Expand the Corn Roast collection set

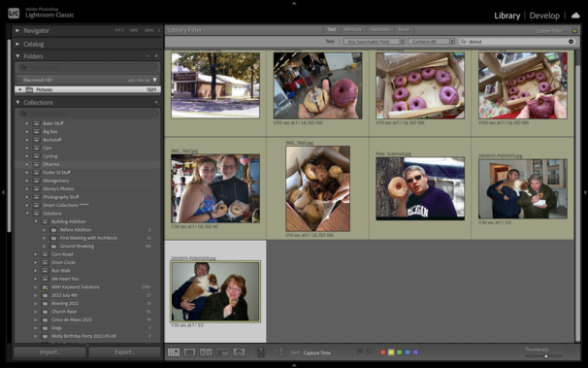pyautogui.click(x=36, y=254)
